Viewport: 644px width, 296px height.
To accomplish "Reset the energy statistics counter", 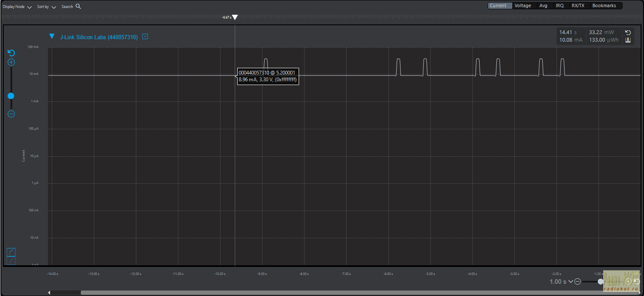I will 628,32.
